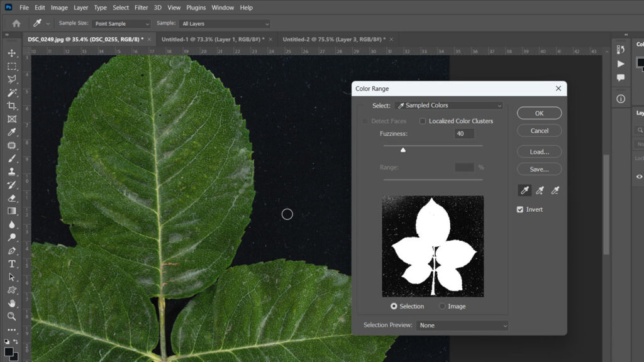Open the Filter menu
Viewport: 644px width, 362px height.
[x=141, y=8]
